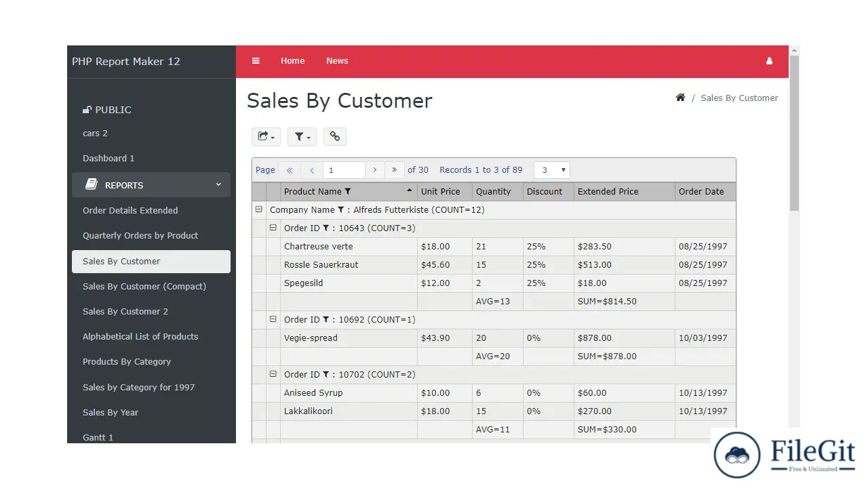The image size is (868, 488).
Task: Toggle the hamburger sidebar menu icon
Action: click(x=256, y=61)
